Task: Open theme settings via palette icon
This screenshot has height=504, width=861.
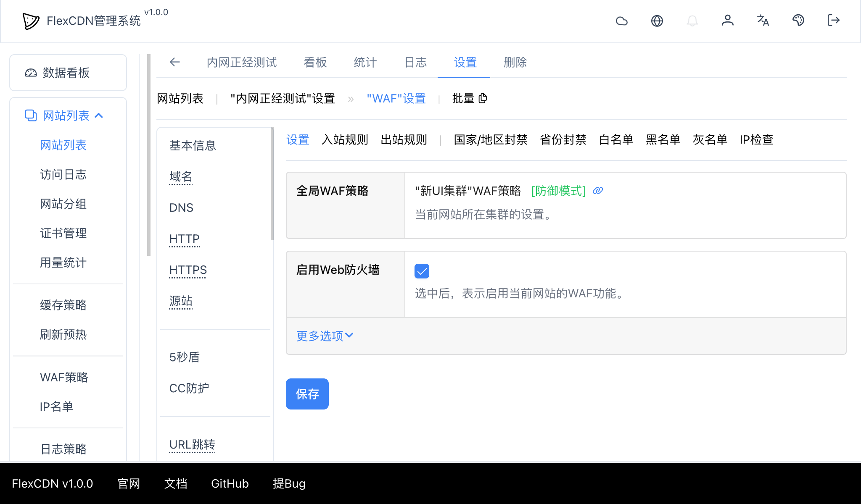Action: point(798,21)
